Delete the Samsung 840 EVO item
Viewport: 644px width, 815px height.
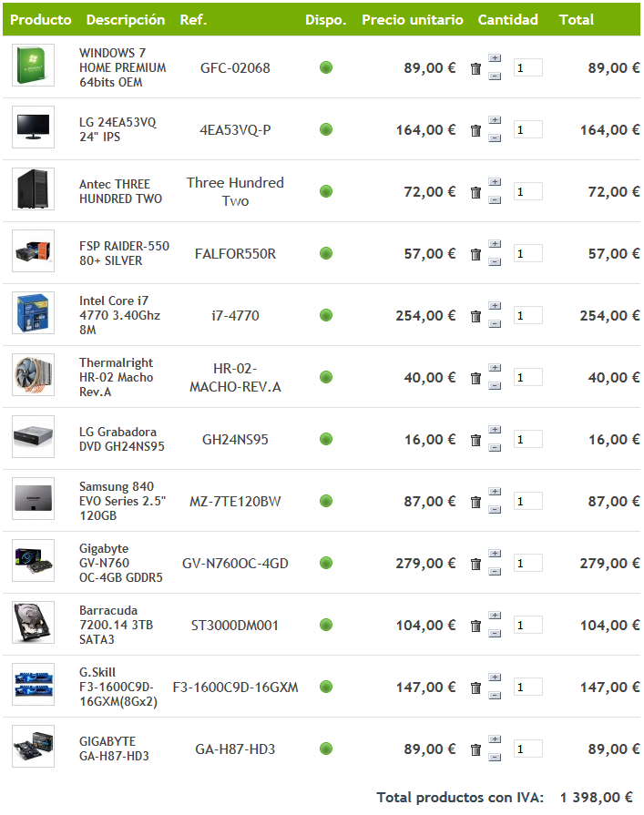[x=475, y=502]
